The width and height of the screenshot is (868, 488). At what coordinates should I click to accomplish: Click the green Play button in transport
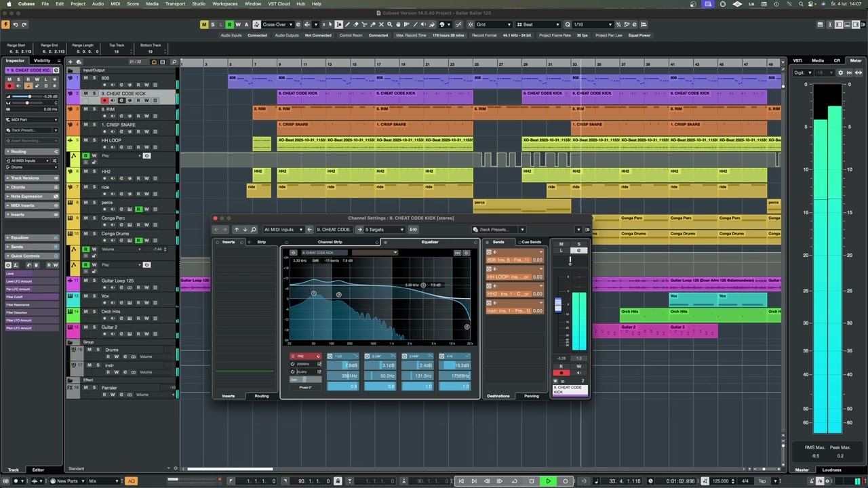(x=549, y=481)
